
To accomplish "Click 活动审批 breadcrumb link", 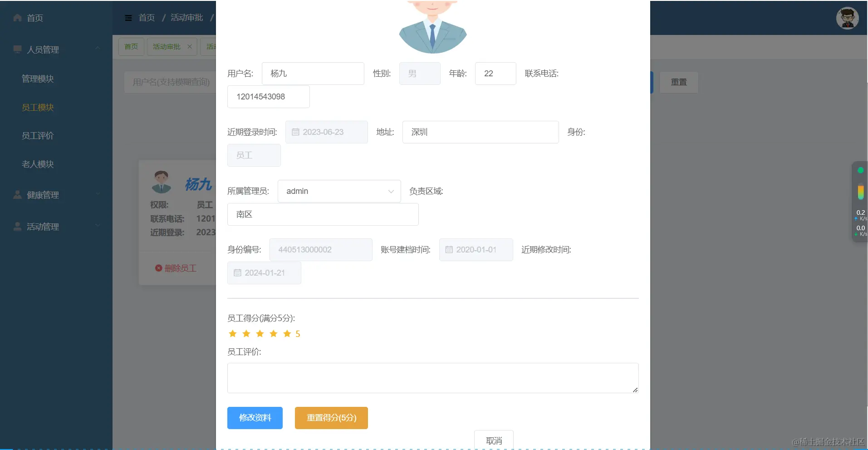I will 187,18.
